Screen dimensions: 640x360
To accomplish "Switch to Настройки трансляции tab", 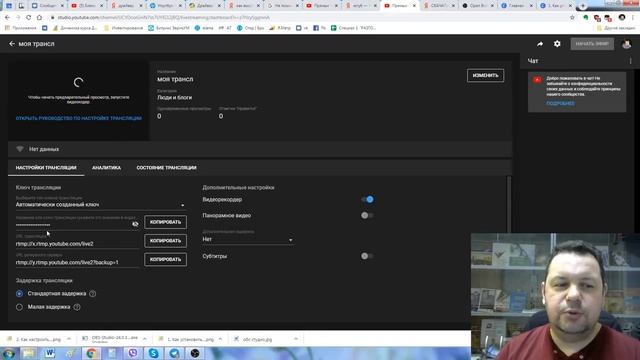I will point(46,168).
